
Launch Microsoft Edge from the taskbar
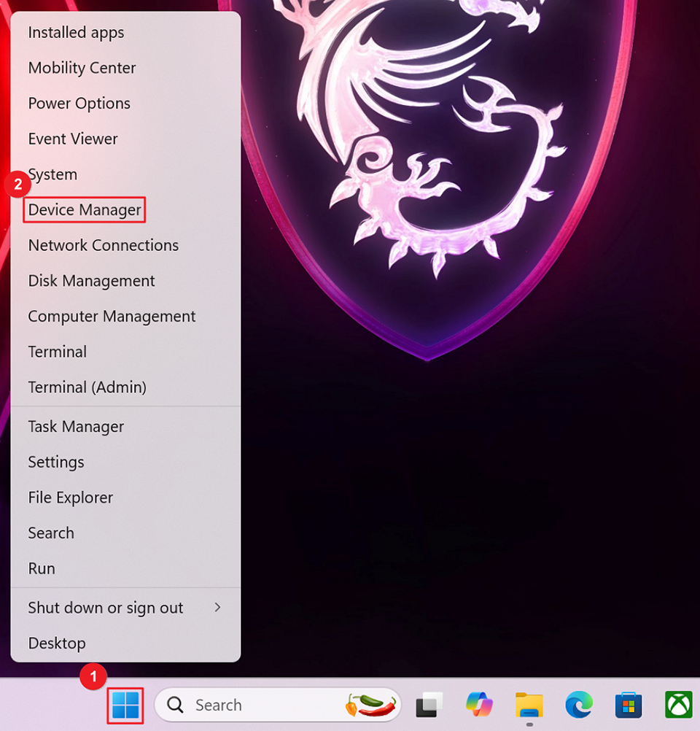tap(579, 705)
